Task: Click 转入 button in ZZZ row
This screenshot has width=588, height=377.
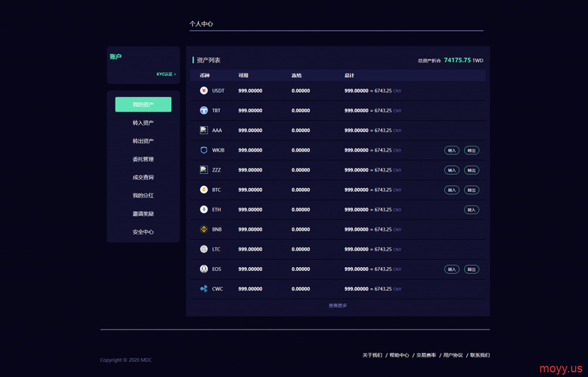Action: [x=451, y=170]
